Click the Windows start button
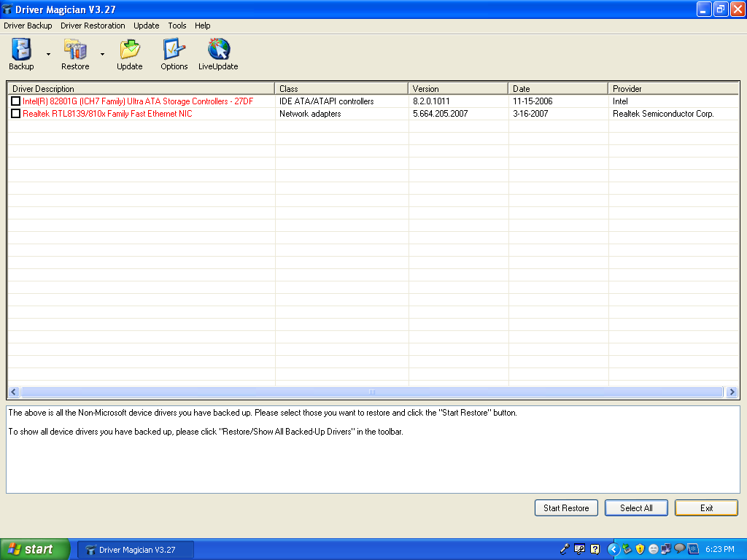The height and width of the screenshot is (560, 747). click(x=35, y=550)
